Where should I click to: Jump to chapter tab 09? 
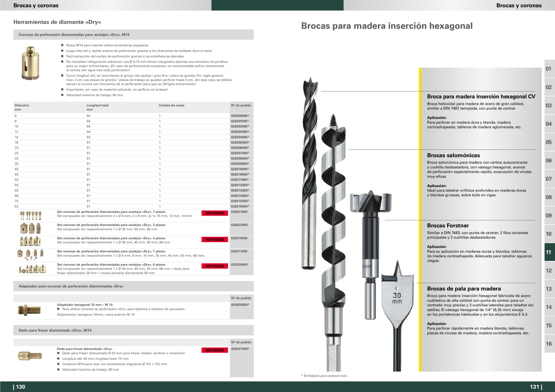point(549,216)
